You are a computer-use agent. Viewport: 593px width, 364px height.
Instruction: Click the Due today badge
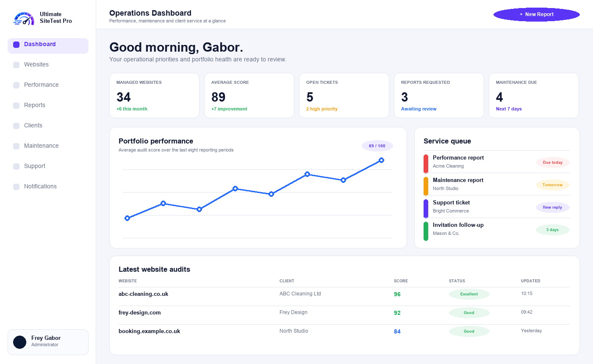click(x=553, y=163)
